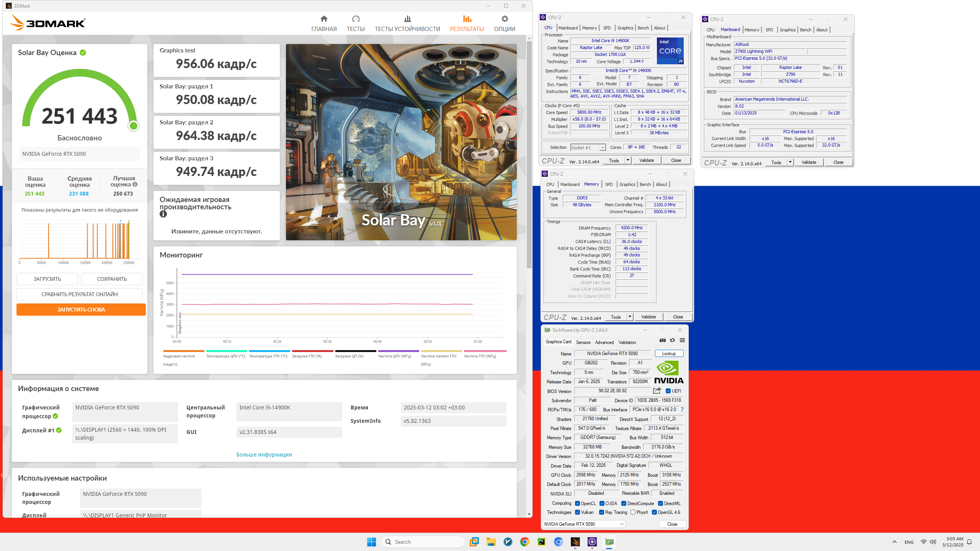Click ЗАГРУЗИТЬ button

pos(47,279)
